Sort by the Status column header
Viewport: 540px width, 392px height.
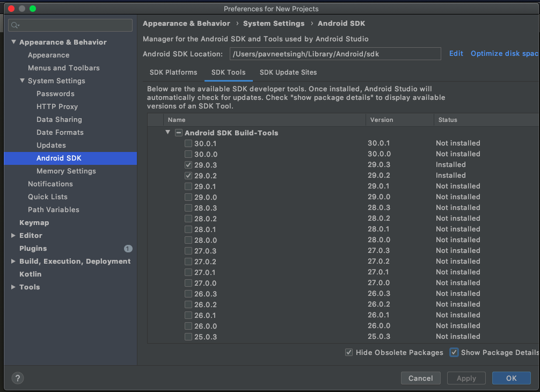coord(487,120)
